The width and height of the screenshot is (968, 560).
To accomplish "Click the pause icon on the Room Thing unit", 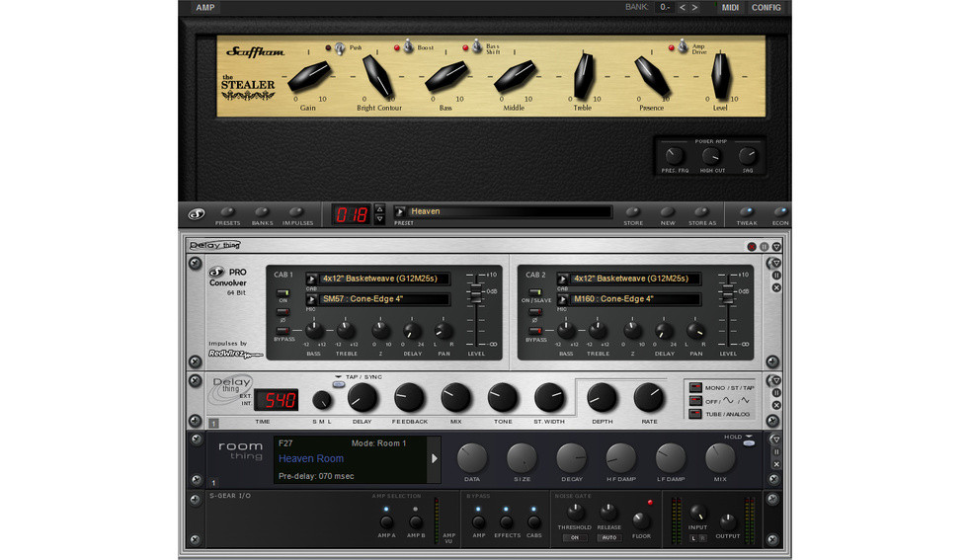I will click(x=776, y=452).
